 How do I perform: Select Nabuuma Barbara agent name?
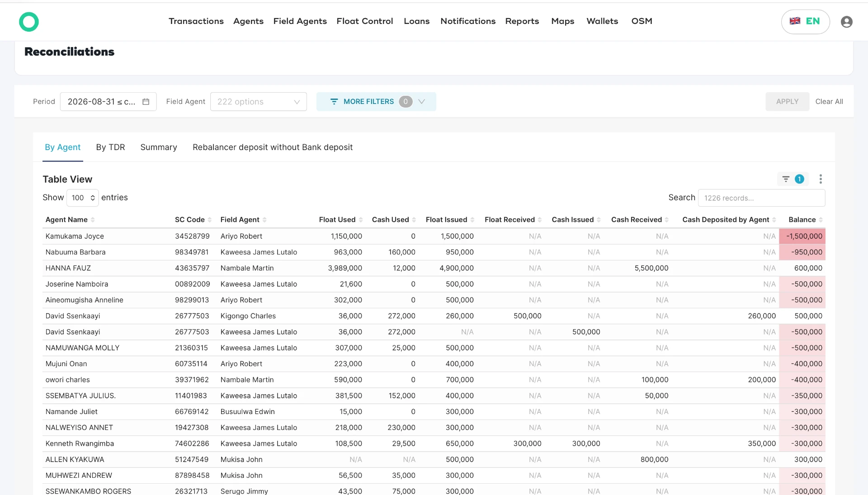[75, 252]
